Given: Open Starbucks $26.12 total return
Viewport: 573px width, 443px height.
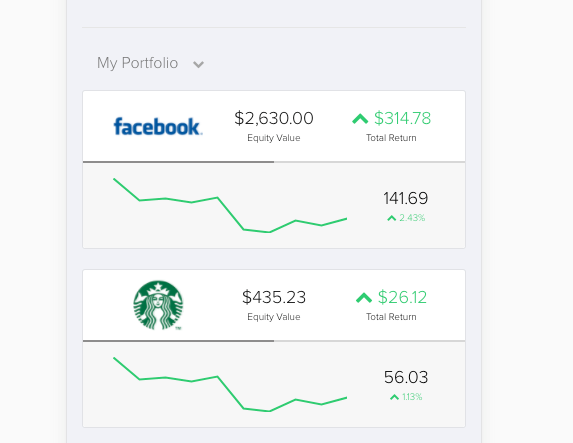Looking at the screenshot, I should [x=402, y=297].
